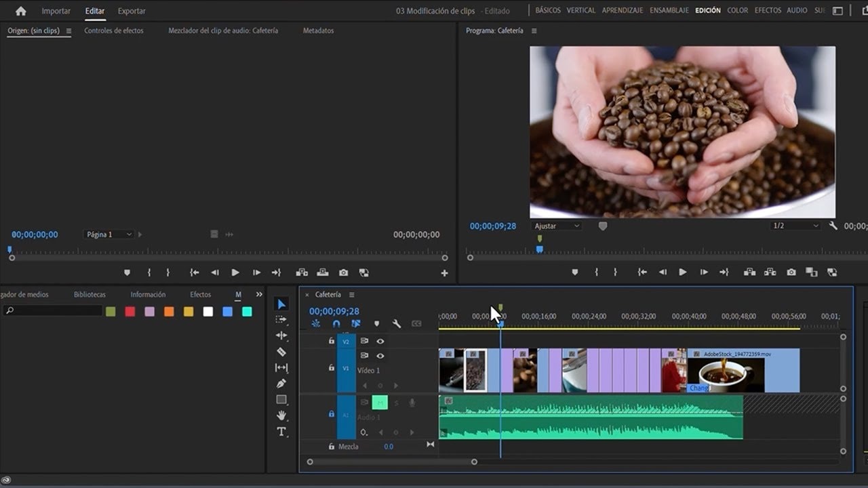
Task: Select the Razor tool
Action: click(x=281, y=350)
